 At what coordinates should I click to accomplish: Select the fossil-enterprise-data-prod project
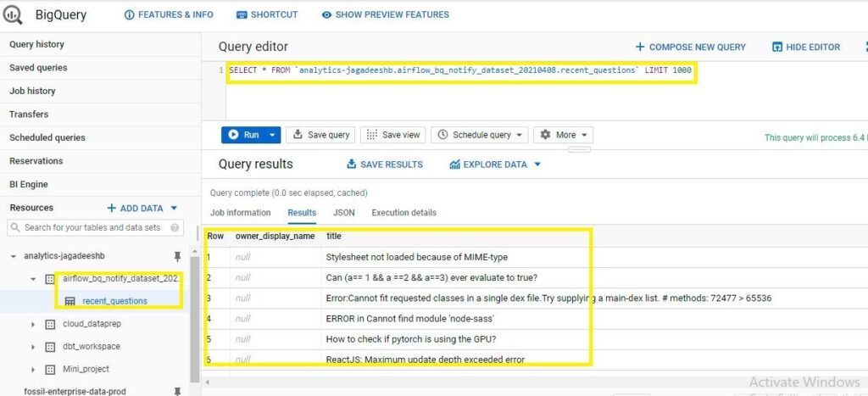coord(75,391)
